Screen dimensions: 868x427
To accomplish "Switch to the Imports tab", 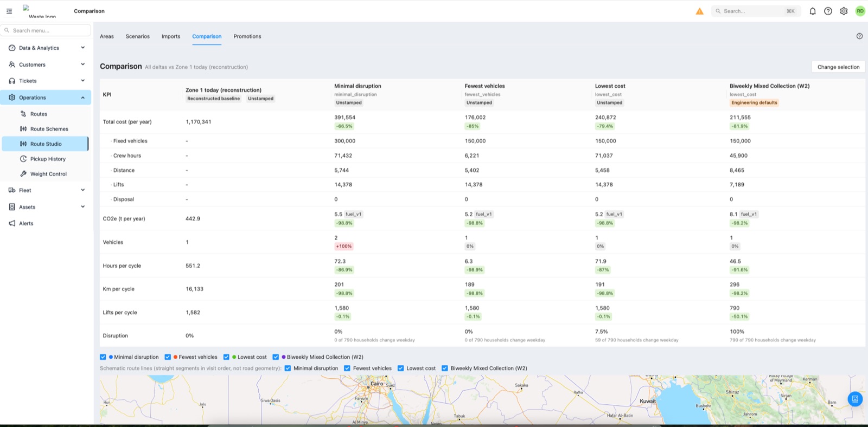I will tap(171, 36).
